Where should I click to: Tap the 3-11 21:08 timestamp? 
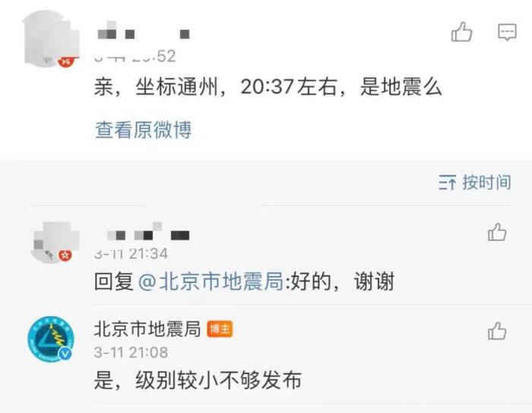pos(131,352)
